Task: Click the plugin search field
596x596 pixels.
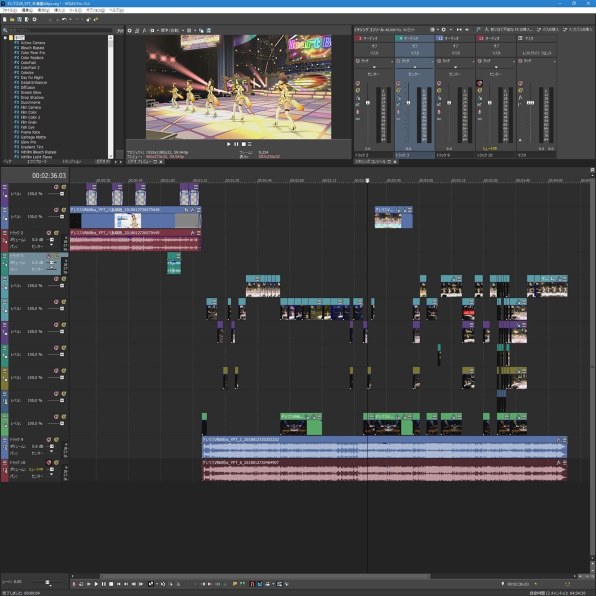Action: click(59, 30)
